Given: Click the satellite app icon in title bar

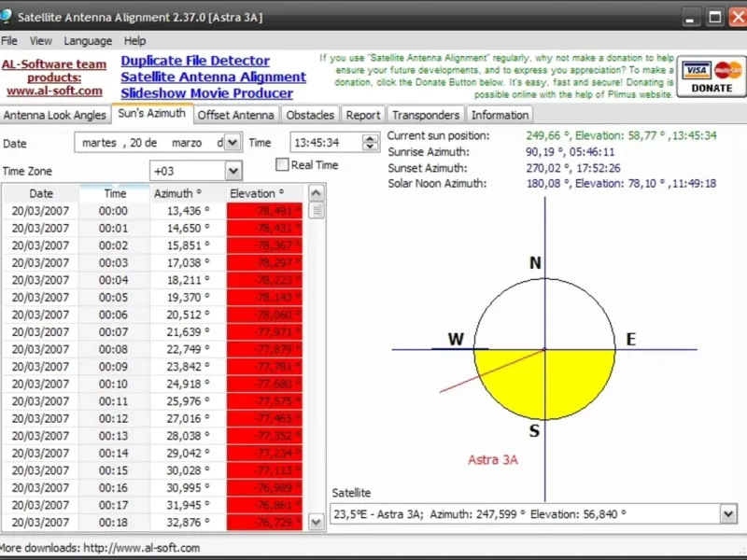Looking at the screenshot, I should pyautogui.click(x=7, y=16).
